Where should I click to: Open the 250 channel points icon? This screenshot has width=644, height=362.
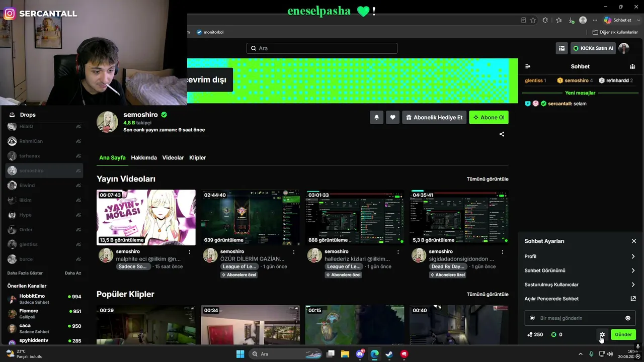(x=530, y=334)
